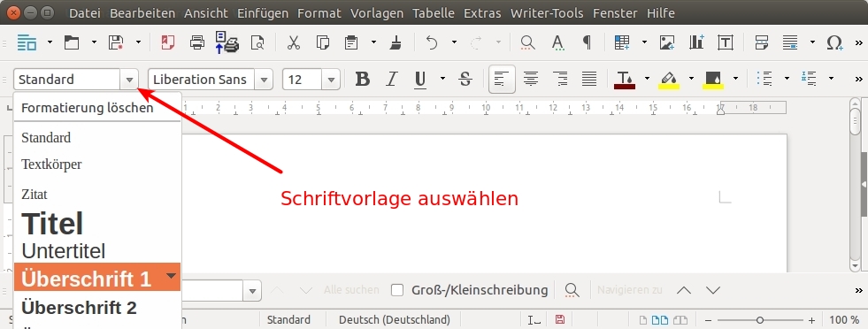Screen dimensions: 868x329
Task: Enable the Groß-/Kleinschreibung checkbox
Action: point(397,290)
